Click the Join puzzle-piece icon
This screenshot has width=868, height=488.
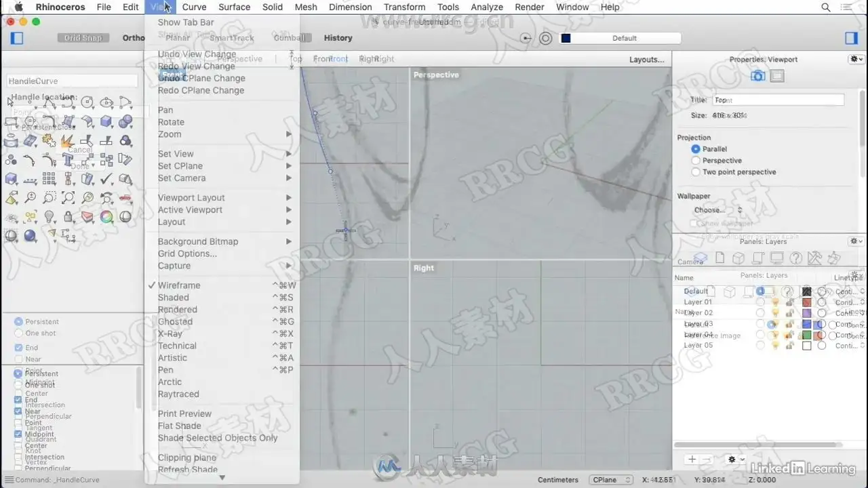coord(49,141)
